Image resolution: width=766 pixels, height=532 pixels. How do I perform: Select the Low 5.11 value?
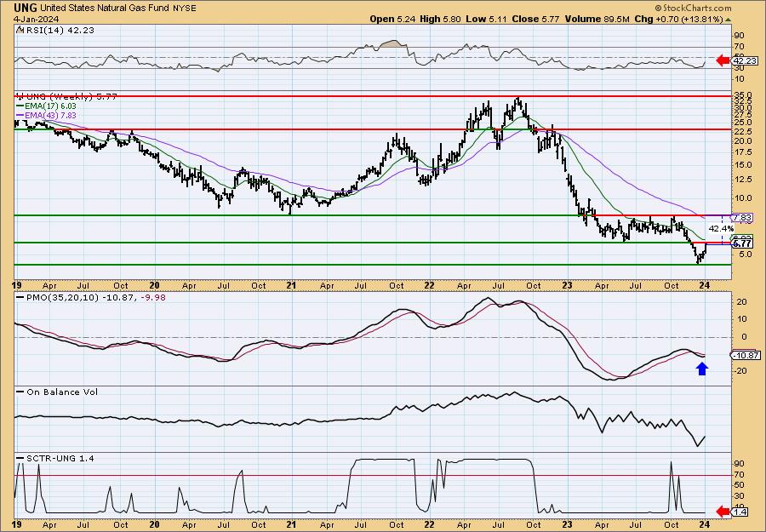coord(487,19)
